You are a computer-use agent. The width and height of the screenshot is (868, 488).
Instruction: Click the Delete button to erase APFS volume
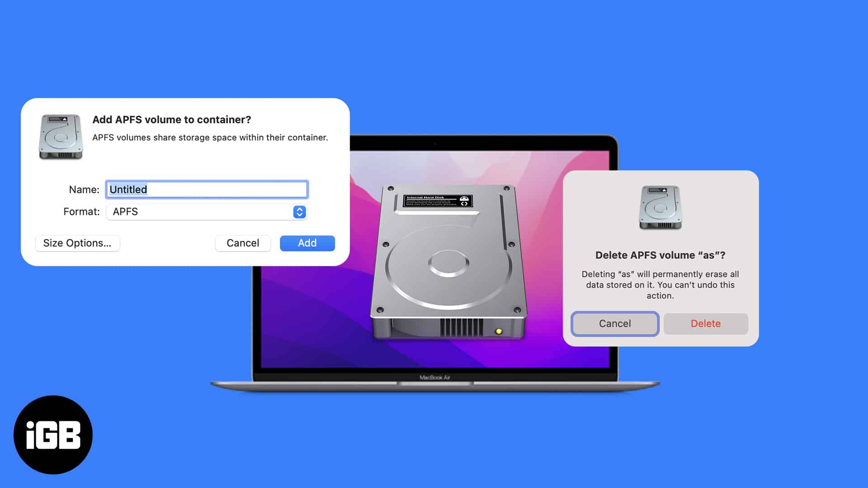(x=706, y=323)
